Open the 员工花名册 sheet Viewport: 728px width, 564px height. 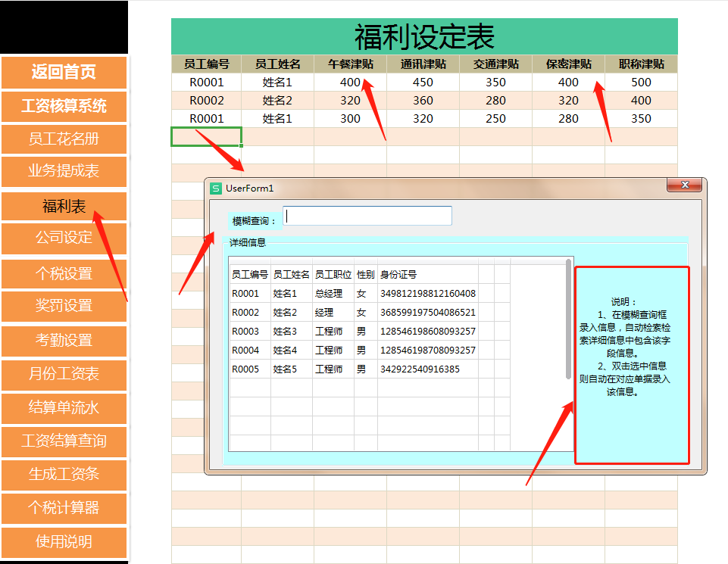(x=64, y=139)
